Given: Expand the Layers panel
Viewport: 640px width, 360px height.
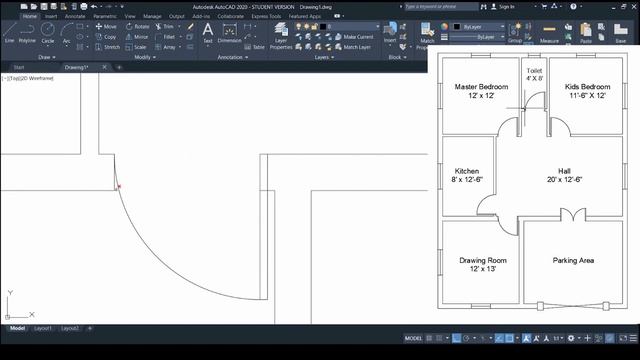Looking at the screenshot, I should coord(324,57).
